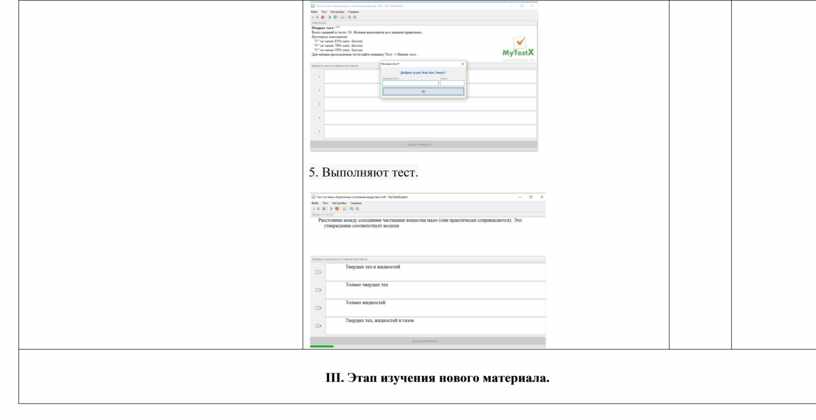The image size is (816, 420).
Task: Maximize the lower MyTestX window
Action: click(530, 197)
